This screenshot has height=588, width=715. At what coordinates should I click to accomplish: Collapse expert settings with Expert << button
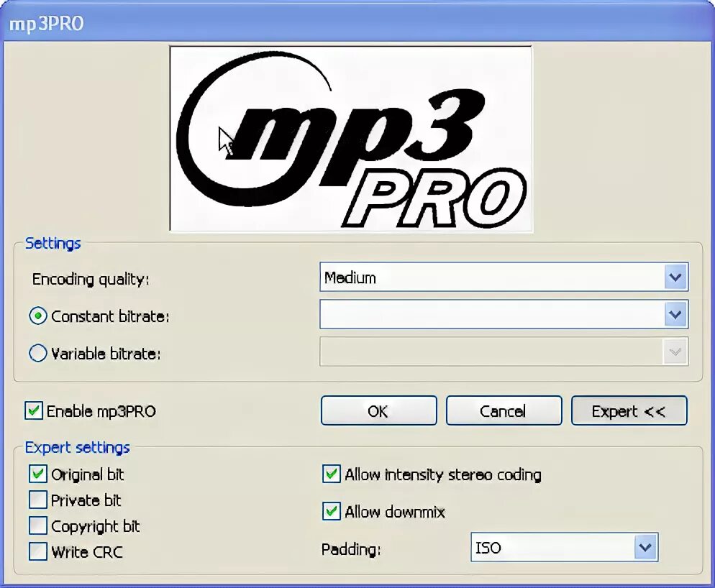pos(629,410)
